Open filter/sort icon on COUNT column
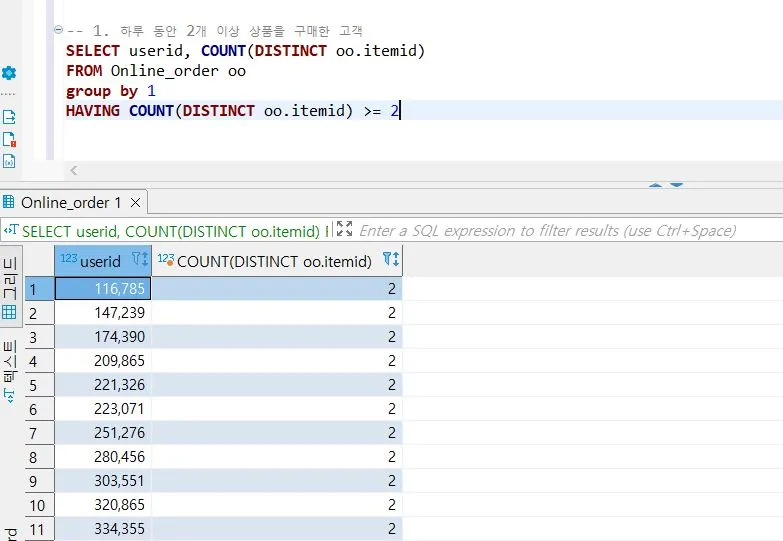This screenshot has height=541, width=783. pos(391,259)
